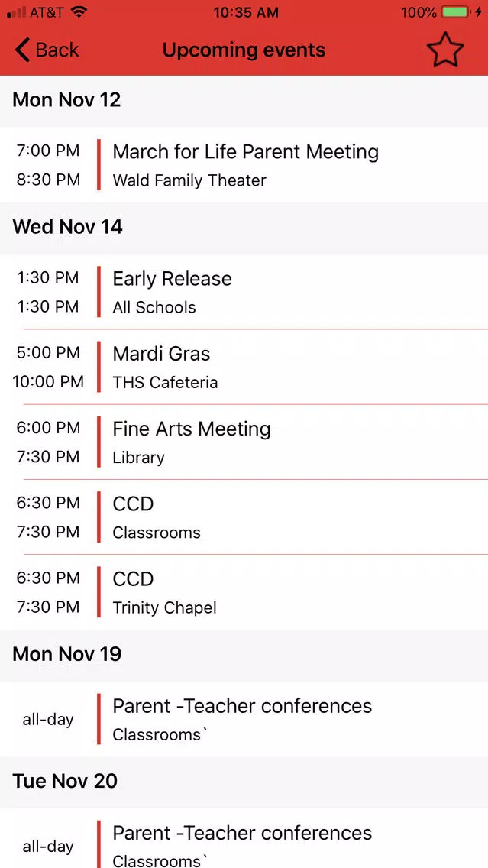This screenshot has width=488, height=868.
Task: Select CCD event in Classrooms
Action: [x=244, y=517]
